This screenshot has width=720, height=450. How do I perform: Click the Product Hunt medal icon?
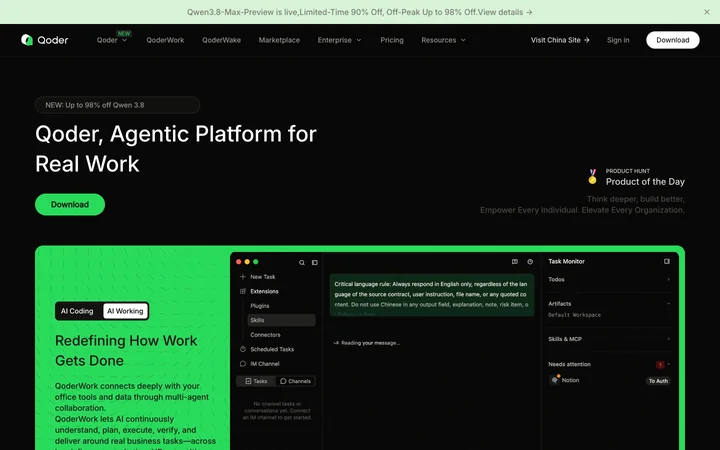tap(592, 177)
